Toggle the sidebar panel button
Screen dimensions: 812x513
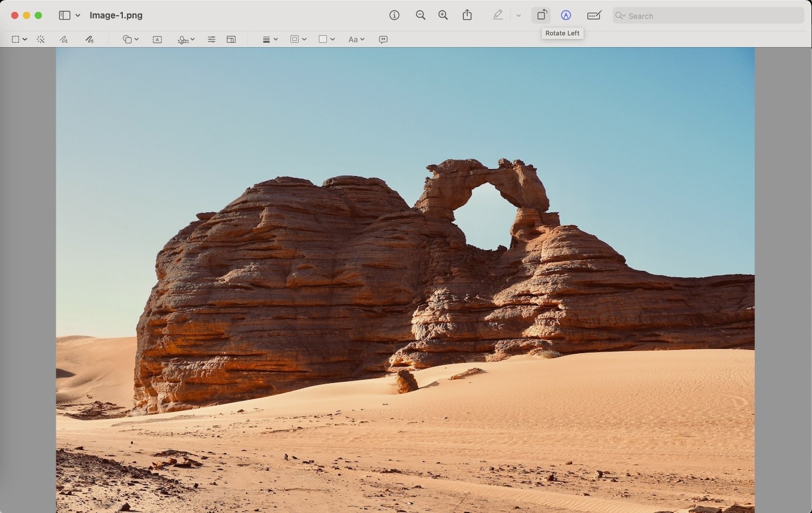[x=64, y=15]
